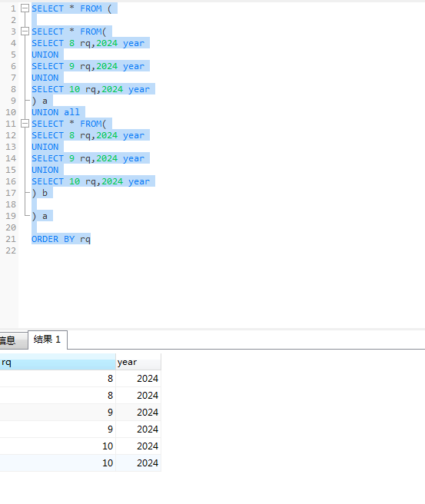The width and height of the screenshot is (425, 504).
Task: Click "SELECT * FROM(" on line 3
Action: click(x=69, y=31)
